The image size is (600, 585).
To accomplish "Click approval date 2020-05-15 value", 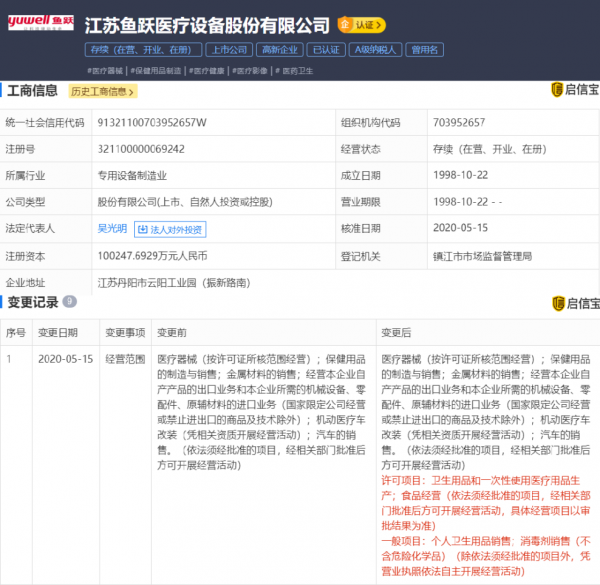I will 460,228.
